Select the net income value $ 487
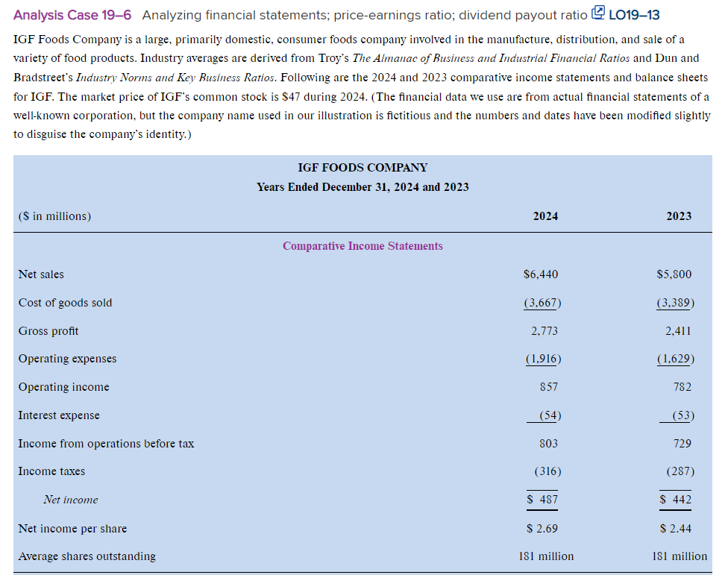728x575 pixels. point(542,500)
